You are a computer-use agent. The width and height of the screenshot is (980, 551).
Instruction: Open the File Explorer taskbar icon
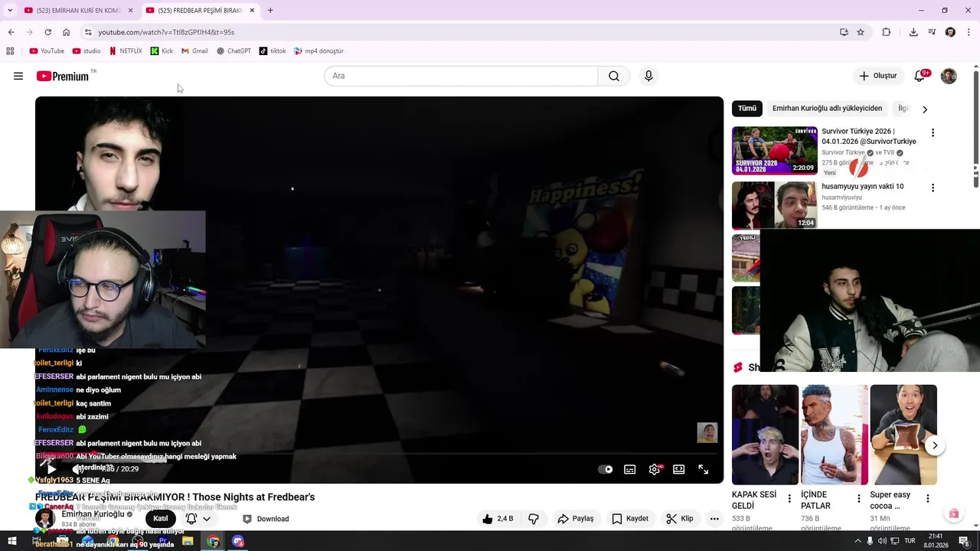pyautogui.click(x=188, y=542)
